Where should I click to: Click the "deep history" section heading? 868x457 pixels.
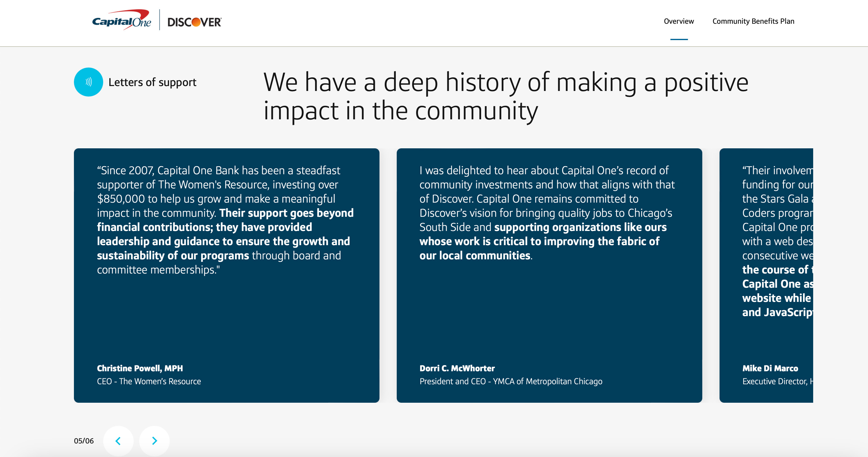coord(505,96)
